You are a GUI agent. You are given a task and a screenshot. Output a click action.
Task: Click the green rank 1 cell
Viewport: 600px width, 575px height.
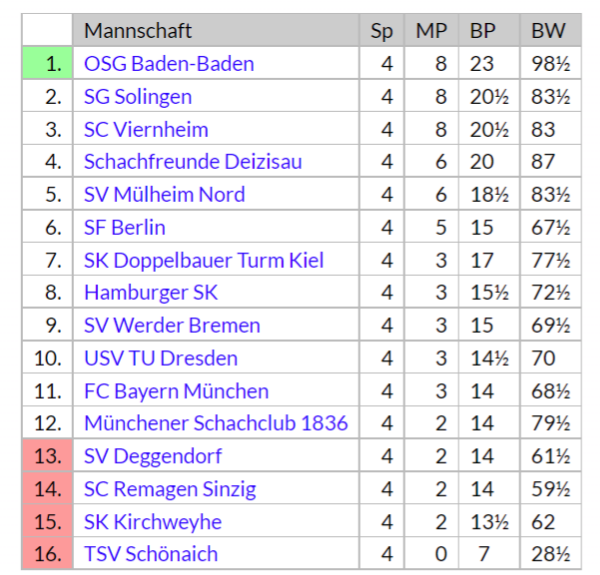[x=47, y=63]
